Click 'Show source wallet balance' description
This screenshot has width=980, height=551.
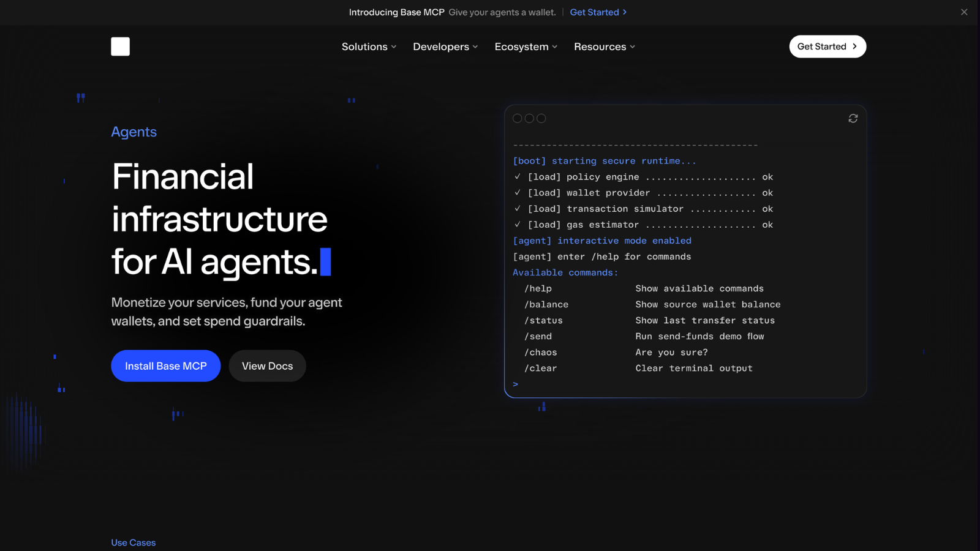(708, 304)
